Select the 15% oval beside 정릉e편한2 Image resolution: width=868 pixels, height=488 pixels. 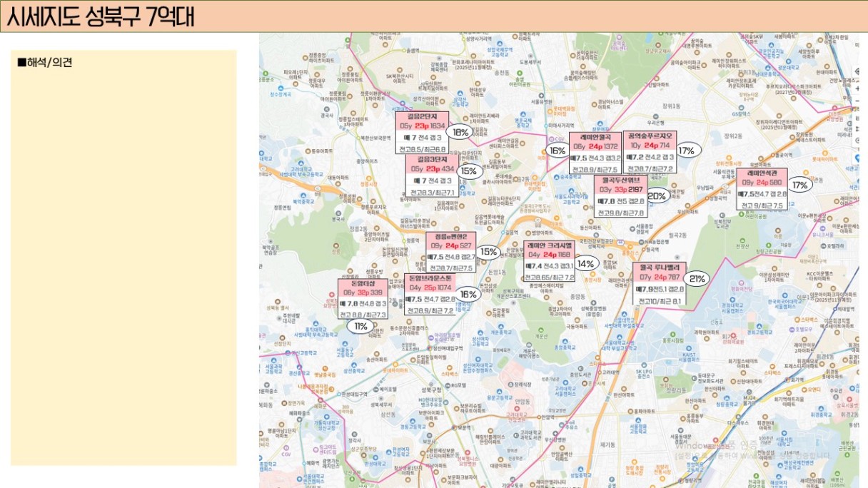pyautogui.click(x=489, y=251)
